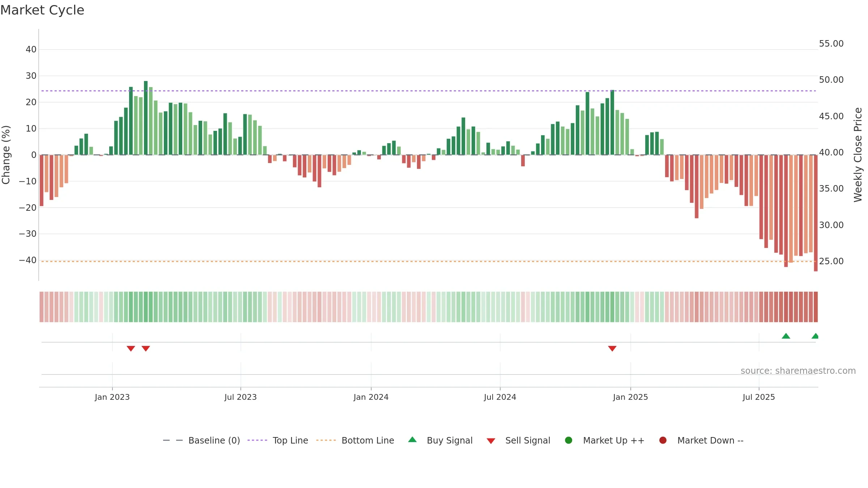
Task: Click the Weekly Close Price axis title
Action: coord(858,155)
